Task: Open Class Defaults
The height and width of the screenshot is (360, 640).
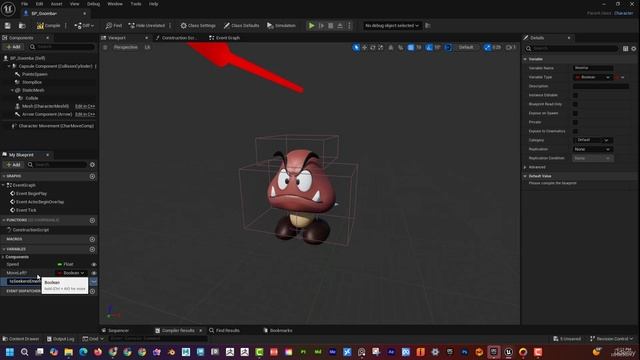Action: pos(241,26)
